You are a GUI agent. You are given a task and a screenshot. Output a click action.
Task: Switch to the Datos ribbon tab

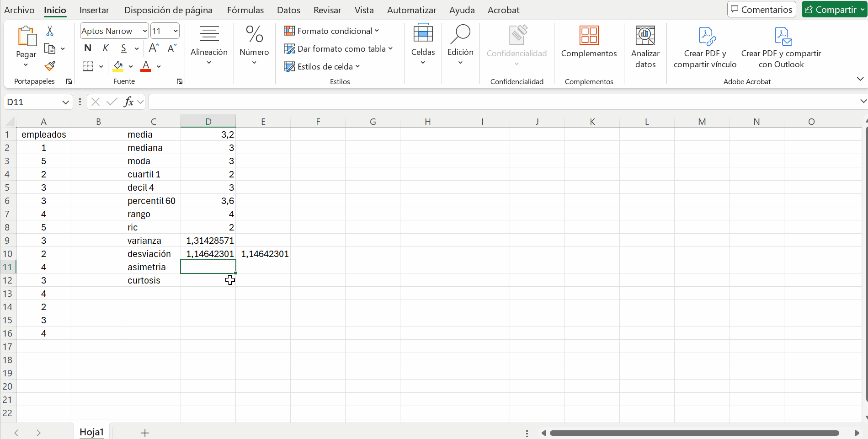[288, 10]
